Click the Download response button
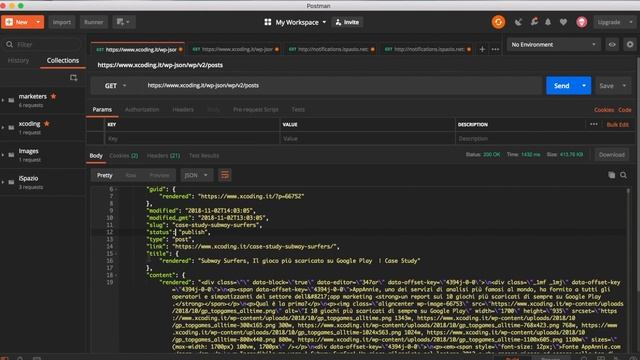Screen dimensions: 640x360 click(x=611, y=155)
